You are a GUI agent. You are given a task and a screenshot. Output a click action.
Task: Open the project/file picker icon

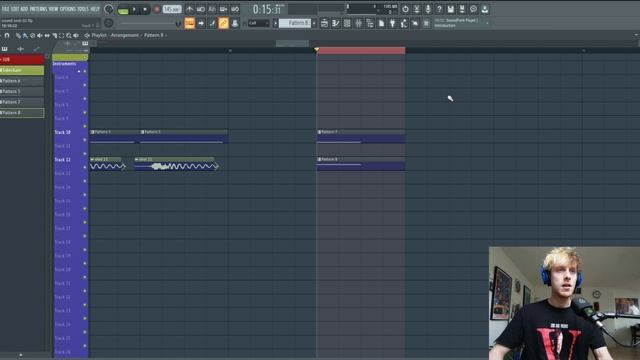381,23
